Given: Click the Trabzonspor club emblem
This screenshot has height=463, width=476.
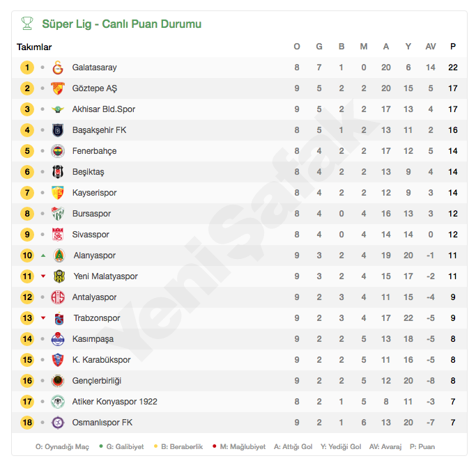Looking at the screenshot, I should pos(59,318).
